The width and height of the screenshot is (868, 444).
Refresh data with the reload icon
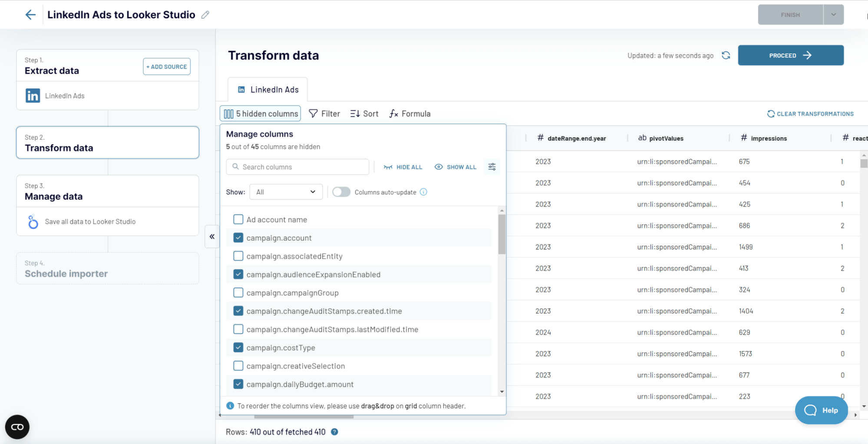tap(726, 56)
